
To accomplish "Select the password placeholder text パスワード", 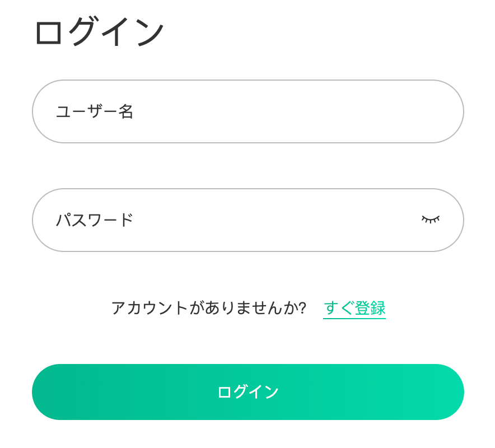I will click(95, 220).
